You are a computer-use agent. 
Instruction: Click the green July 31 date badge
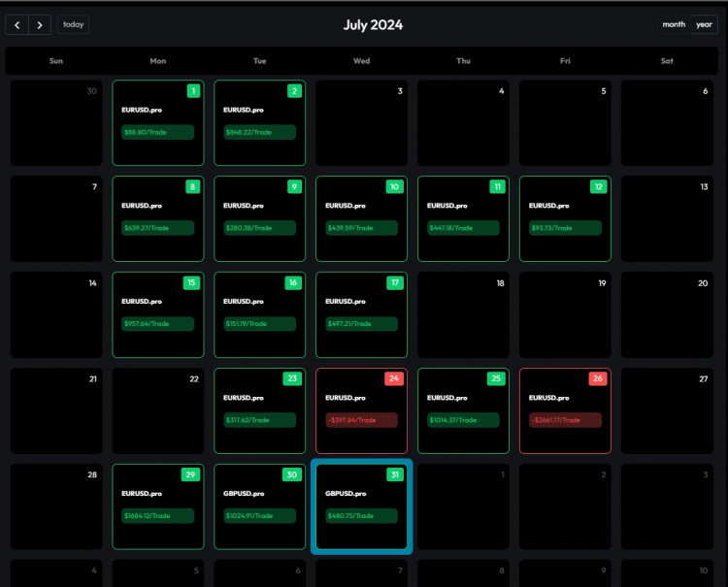[x=395, y=474]
